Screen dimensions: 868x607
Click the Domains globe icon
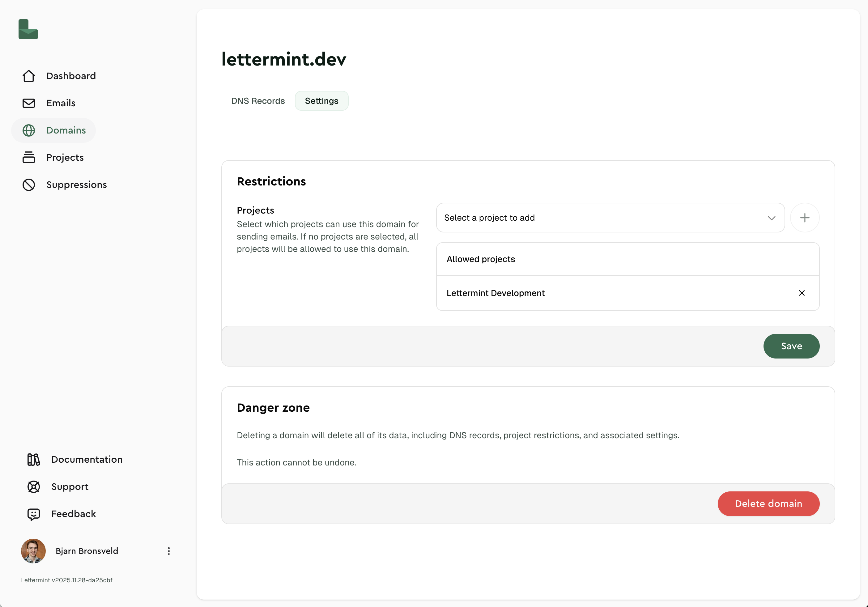pos(28,130)
